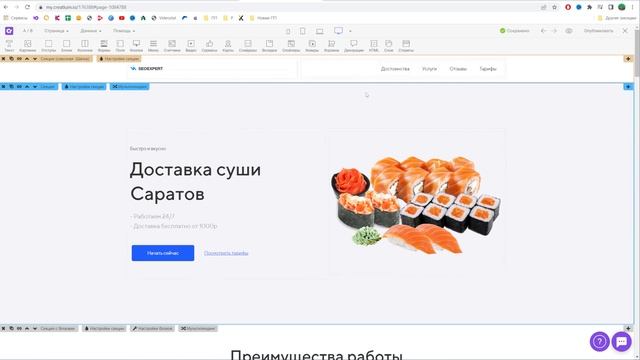Duplicate the blue hero section with the copy icon

[x=11, y=87]
